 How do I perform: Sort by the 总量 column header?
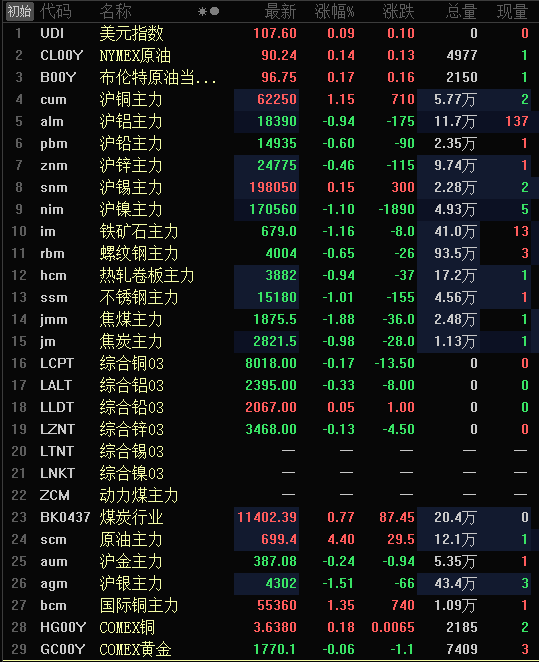point(461,11)
